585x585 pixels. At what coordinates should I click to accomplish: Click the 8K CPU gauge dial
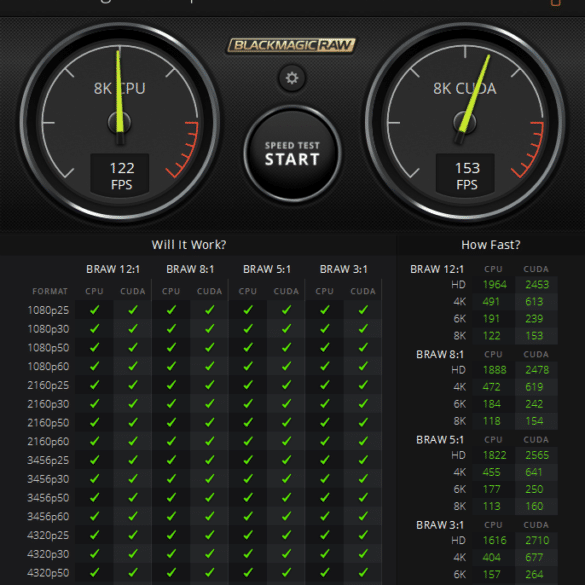pos(119,122)
